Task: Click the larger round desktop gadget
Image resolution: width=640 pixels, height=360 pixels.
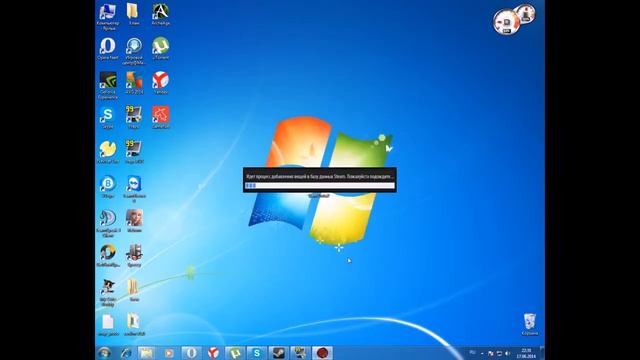Action: [x=506, y=22]
